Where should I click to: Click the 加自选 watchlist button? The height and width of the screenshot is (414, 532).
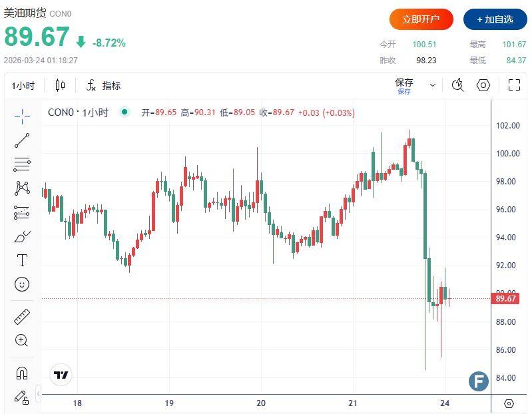[494, 19]
